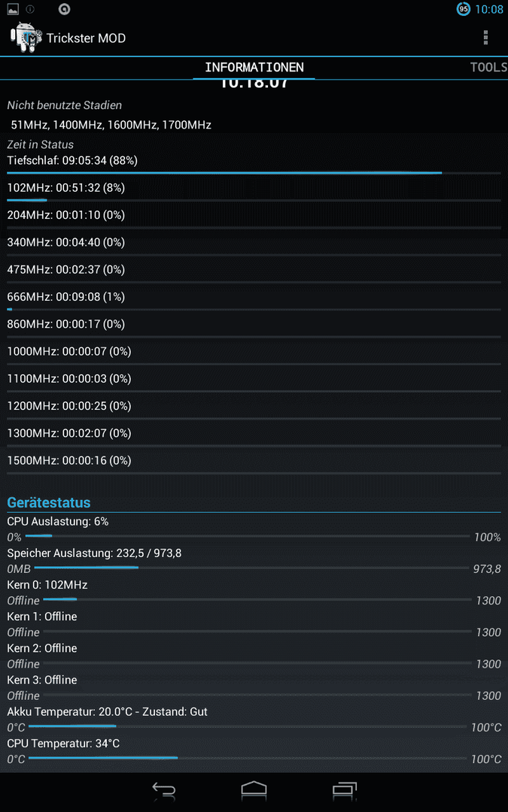Tap the Gerätestatus section header
The height and width of the screenshot is (812, 508).
point(49,502)
